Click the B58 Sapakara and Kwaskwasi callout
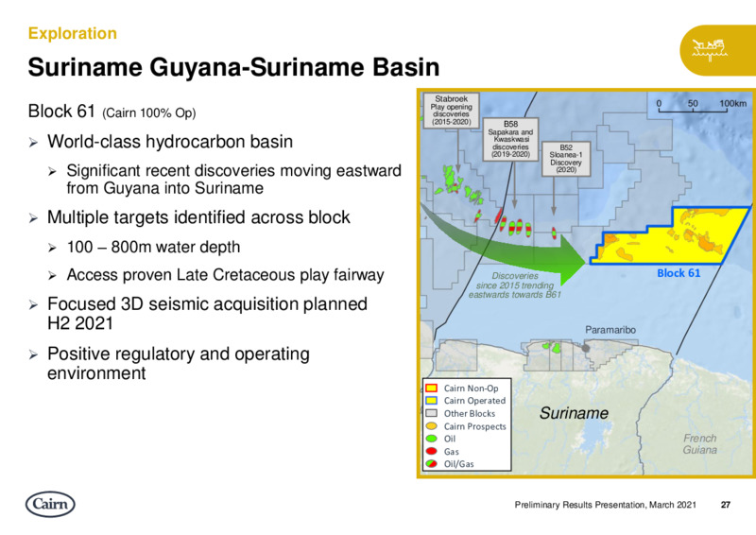This screenshot has width=756, height=535. click(x=510, y=139)
